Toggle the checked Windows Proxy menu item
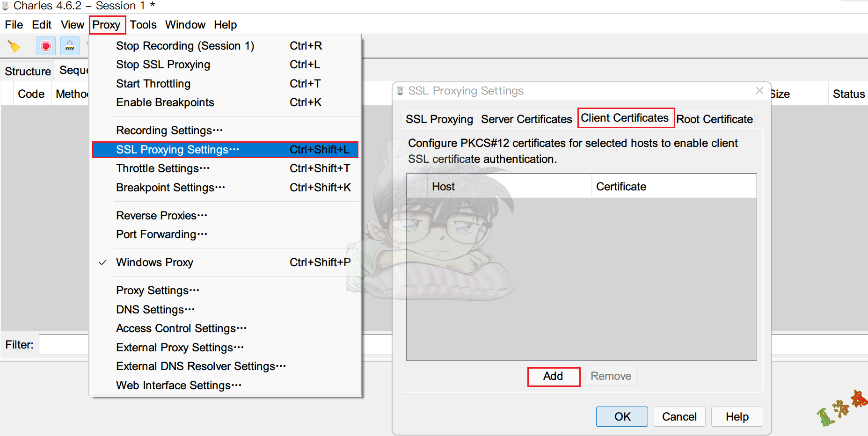The width and height of the screenshot is (868, 436). coord(154,262)
